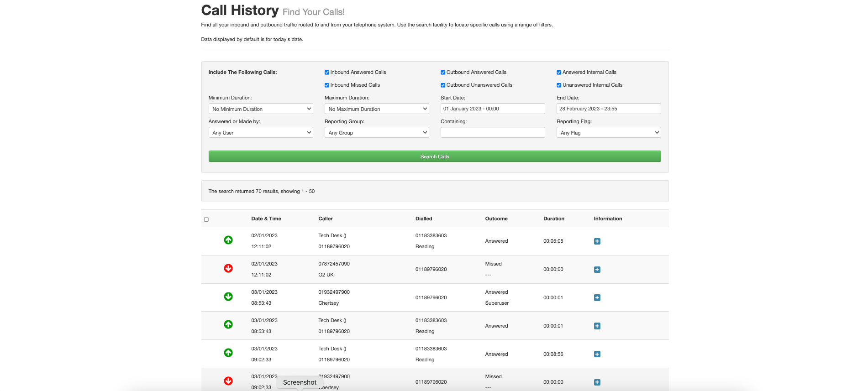Click the plus info icon for the 12:11:02 Answered call
Screen dimensions: 868x391
[597, 241]
